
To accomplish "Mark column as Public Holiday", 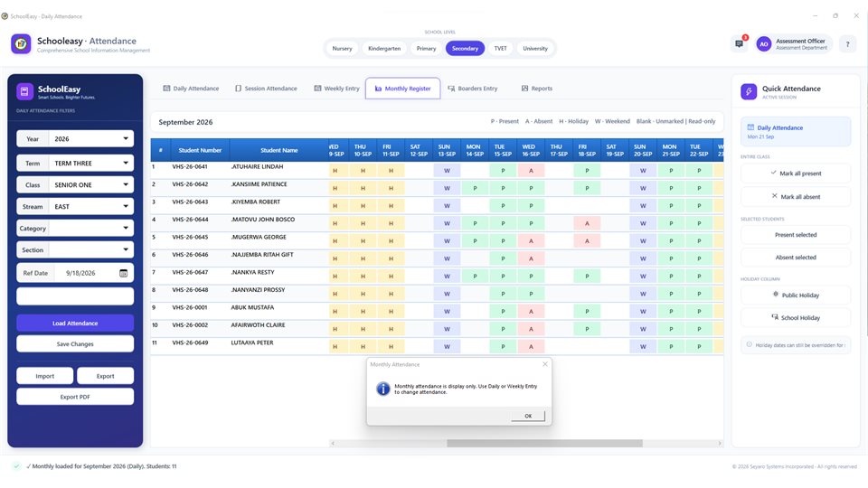I will coord(796,295).
